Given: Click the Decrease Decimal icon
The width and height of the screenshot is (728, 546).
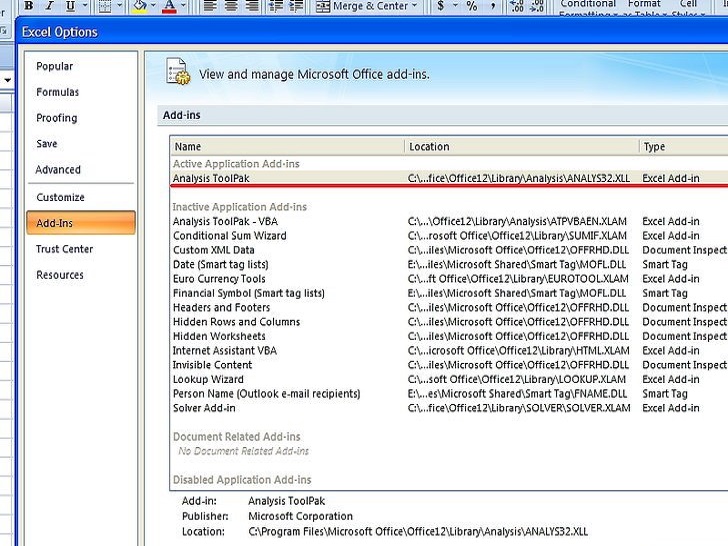Looking at the screenshot, I should (x=537, y=6).
